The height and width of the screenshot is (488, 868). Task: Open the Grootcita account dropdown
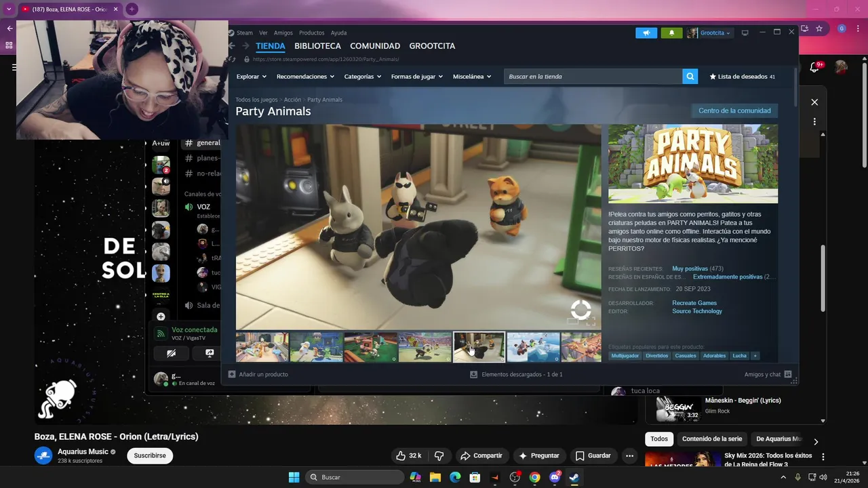(709, 33)
